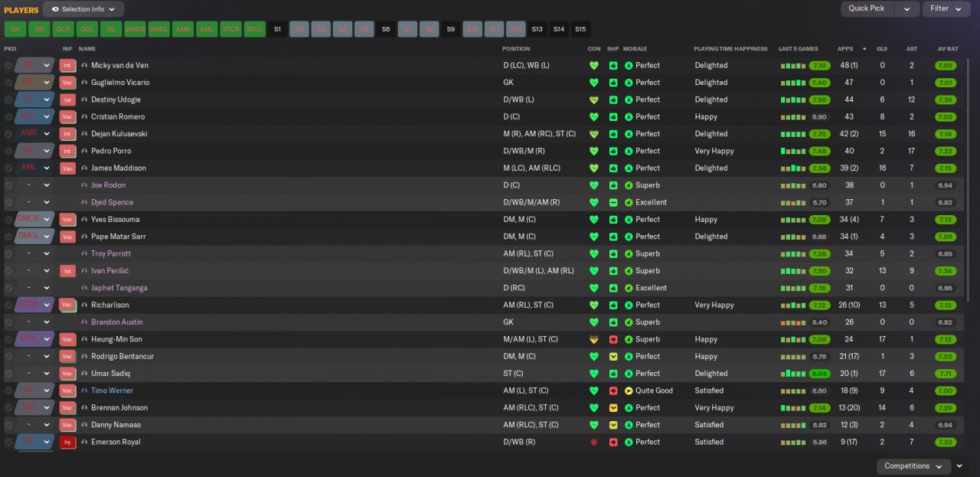Click the condition heart icon for Destiny Udogie
Viewport: 980px width, 477px height.
[x=593, y=100]
